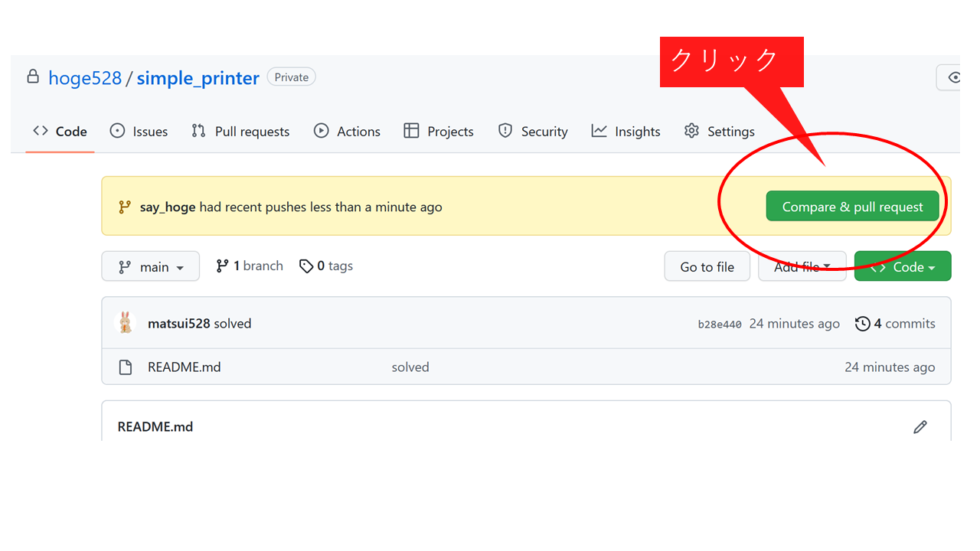Click the branch icon in yellow banner
This screenshot has width=980, height=551.
pyautogui.click(x=124, y=207)
